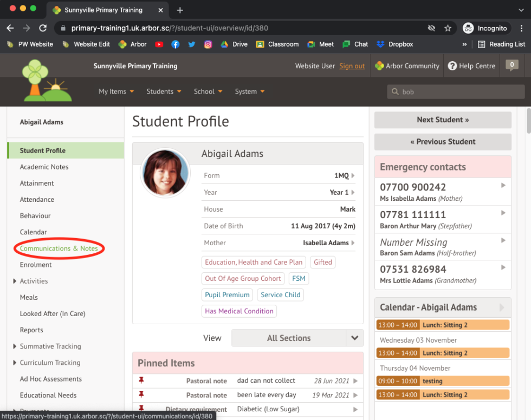Click the Sign out link

[x=352, y=66]
